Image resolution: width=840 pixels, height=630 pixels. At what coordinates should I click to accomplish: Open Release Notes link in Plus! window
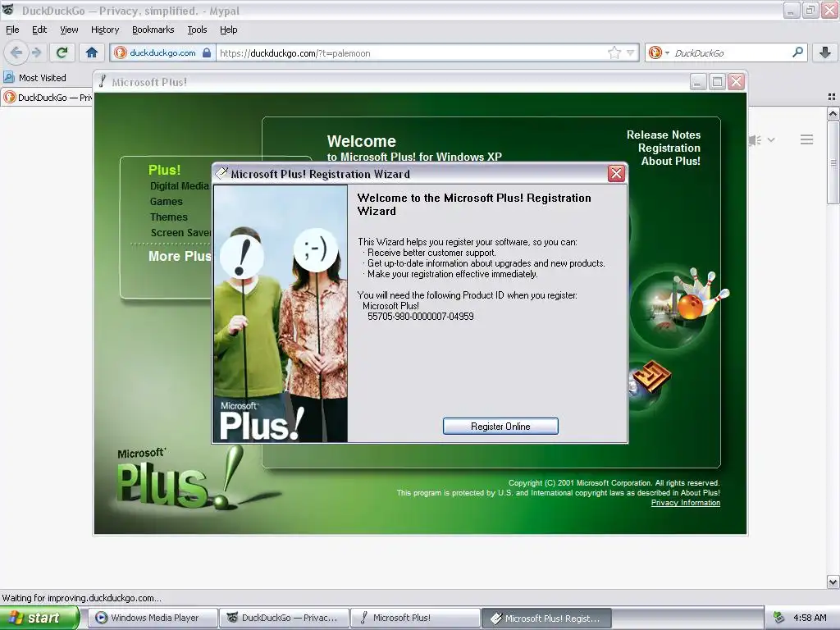click(663, 135)
